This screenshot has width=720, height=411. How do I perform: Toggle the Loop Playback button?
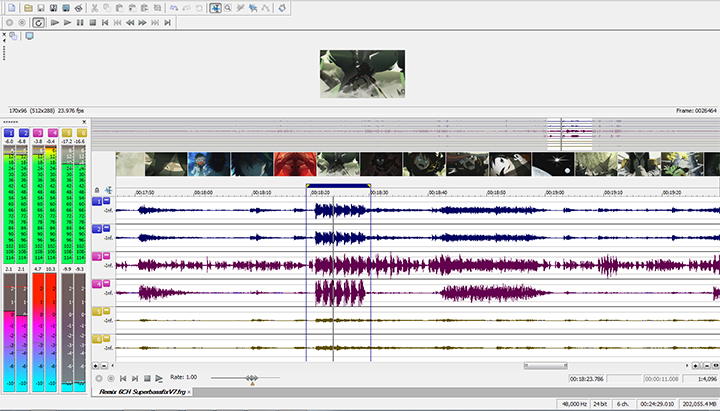[38, 21]
